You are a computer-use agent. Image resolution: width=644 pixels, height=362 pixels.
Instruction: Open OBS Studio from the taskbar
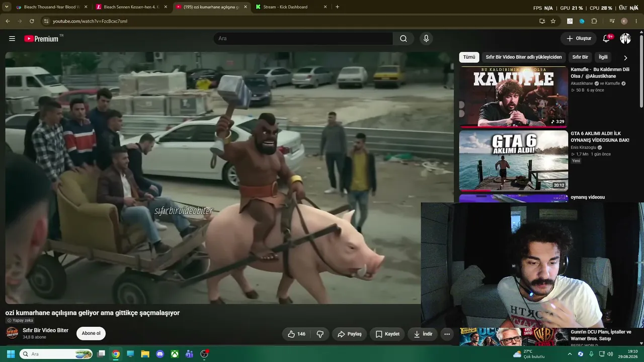204,354
